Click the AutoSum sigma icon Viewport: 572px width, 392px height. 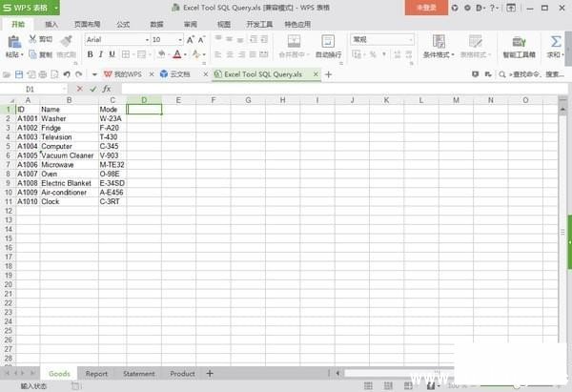pos(556,41)
